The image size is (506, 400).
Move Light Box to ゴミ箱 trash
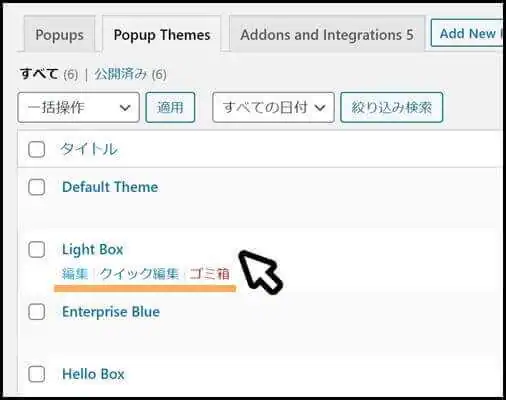[210, 274]
